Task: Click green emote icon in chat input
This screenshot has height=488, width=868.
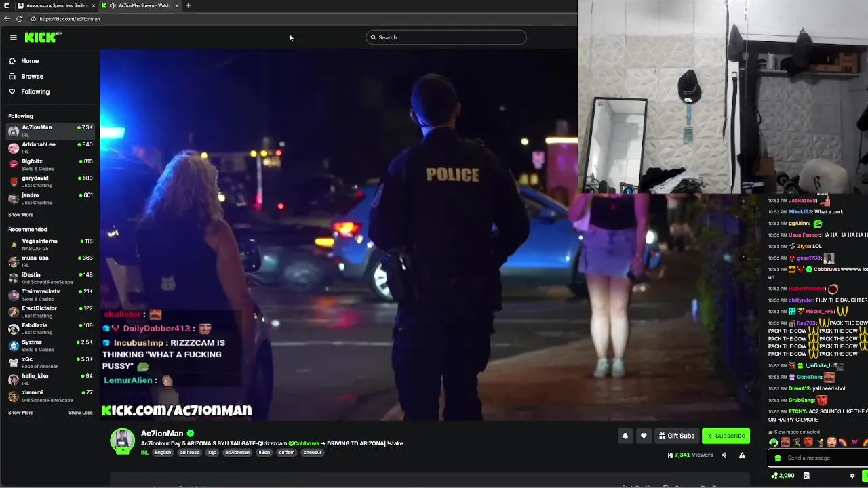Action: 777,457
